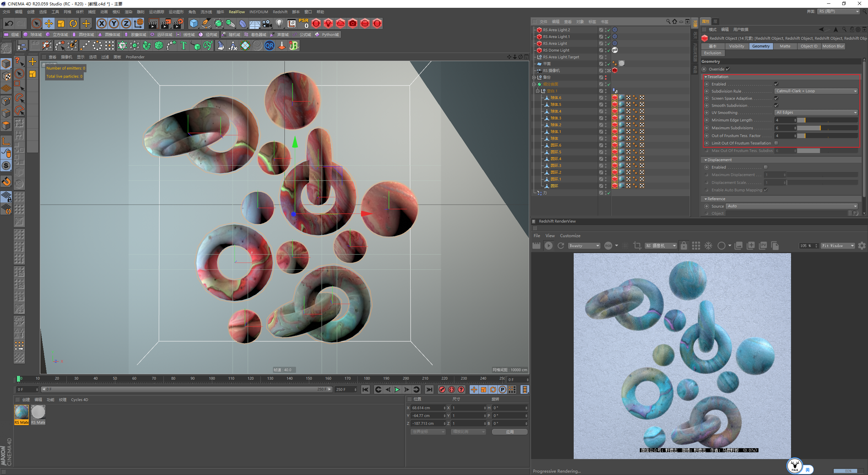Add a cube primitive object icon
Image resolution: width=868 pixels, height=475 pixels.
[194, 23]
